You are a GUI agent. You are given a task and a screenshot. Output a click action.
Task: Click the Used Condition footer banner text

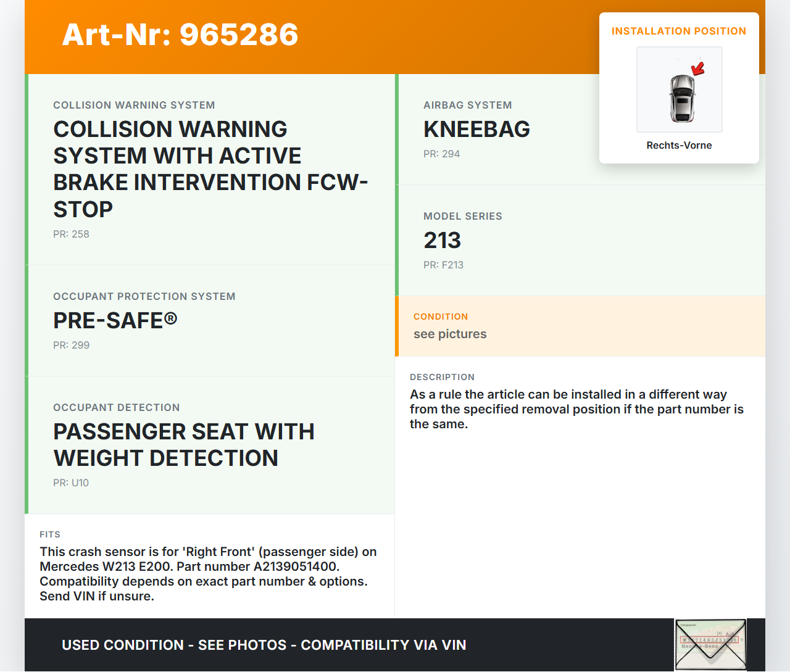pyautogui.click(x=264, y=645)
